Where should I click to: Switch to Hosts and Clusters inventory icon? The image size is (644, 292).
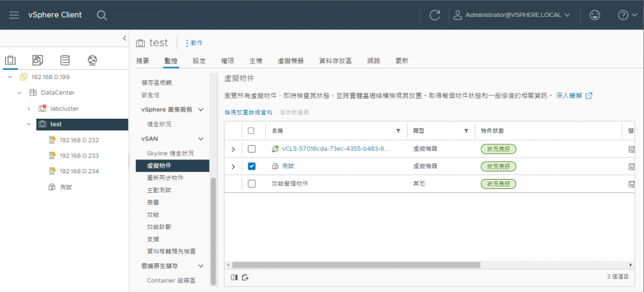10,61
